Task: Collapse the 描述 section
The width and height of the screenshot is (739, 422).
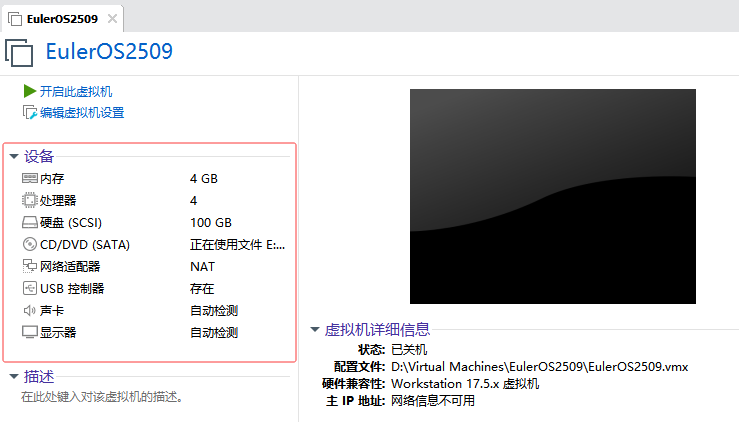Action: click(14, 376)
